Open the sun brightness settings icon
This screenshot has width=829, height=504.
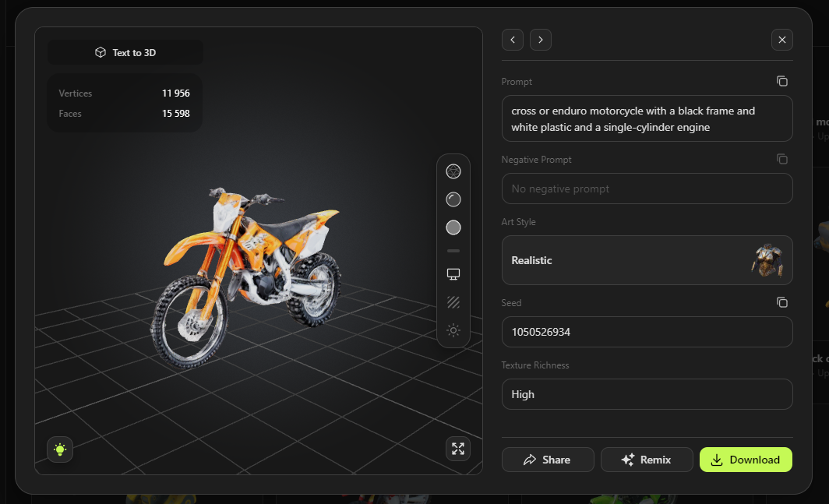(453, 330)
